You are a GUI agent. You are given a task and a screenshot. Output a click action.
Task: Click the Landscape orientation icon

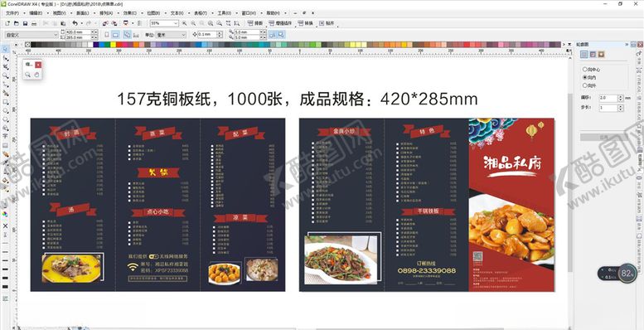(116, 35)
